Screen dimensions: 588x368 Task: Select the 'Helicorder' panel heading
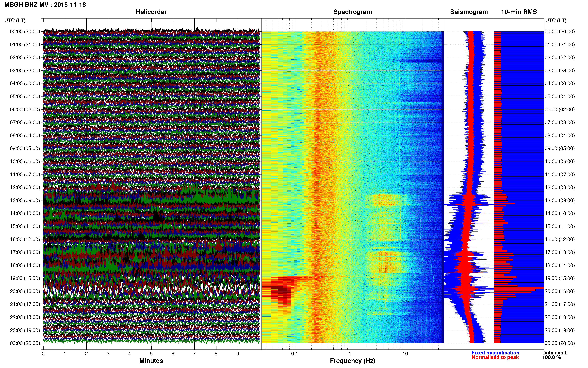151,12
